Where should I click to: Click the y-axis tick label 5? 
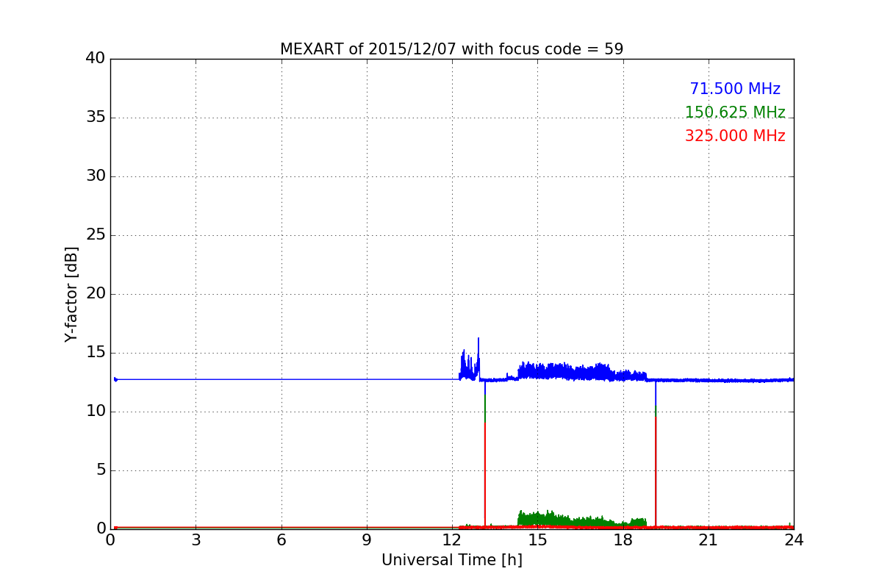point(100,470)
